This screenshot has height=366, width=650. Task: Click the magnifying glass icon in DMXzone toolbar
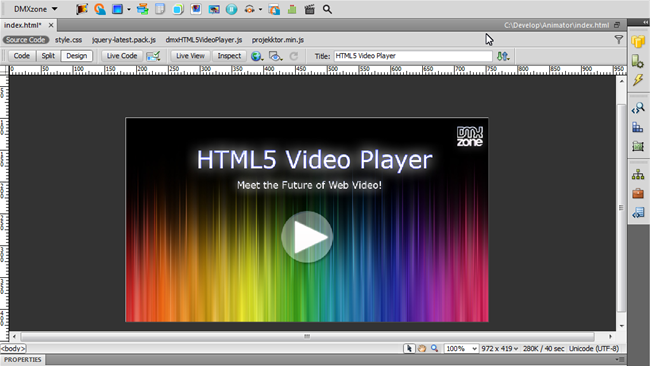327,9
